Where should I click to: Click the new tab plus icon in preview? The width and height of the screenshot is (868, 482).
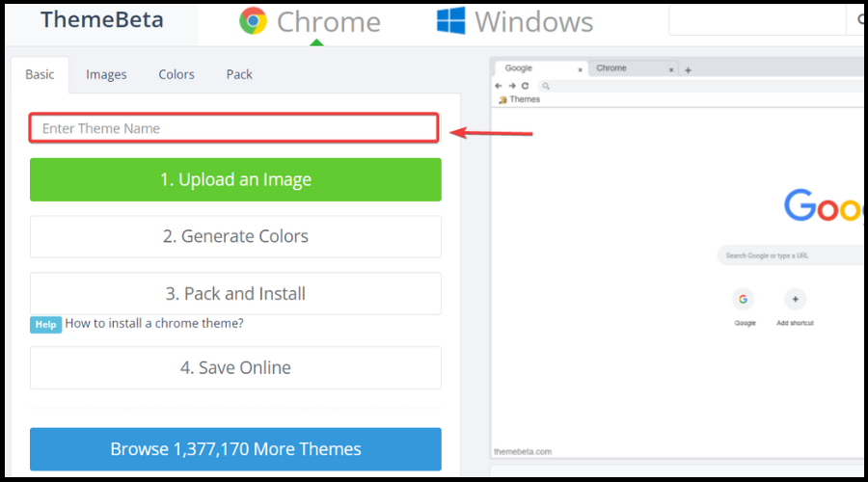tap(688, 70)
